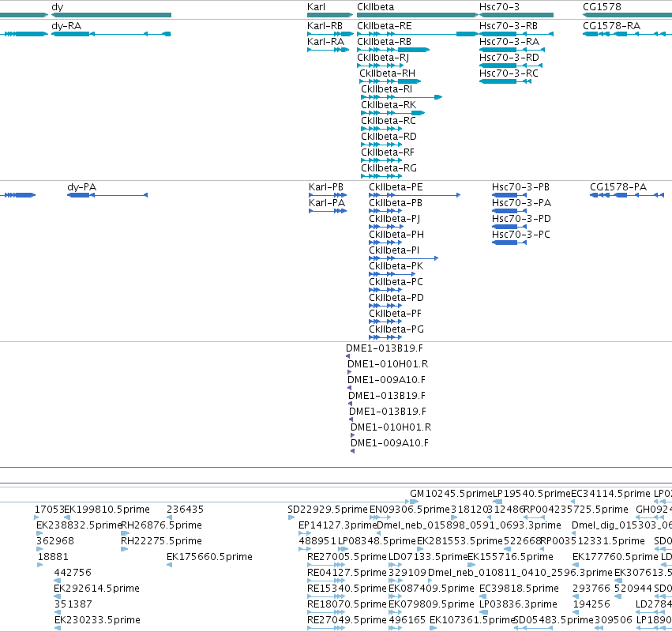Select the dy-PA protein label

[82, 187]
